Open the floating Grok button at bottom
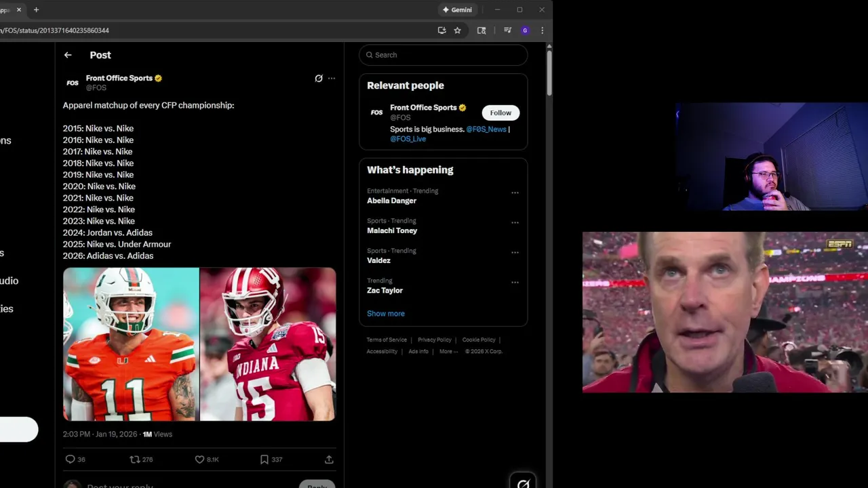This screenshot has width=868, height=488. [523, 483]
